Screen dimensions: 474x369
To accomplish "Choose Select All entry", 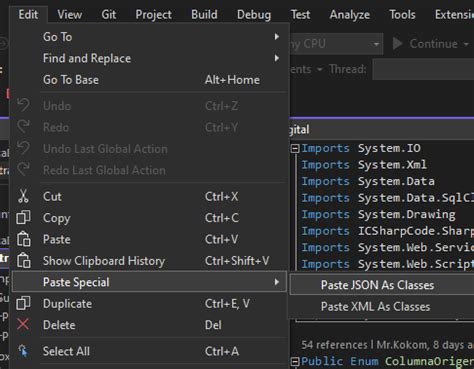I will click(149, 351).
